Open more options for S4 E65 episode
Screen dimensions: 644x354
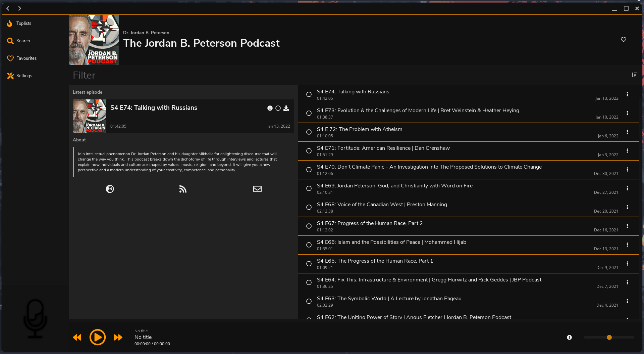(627, 264)
